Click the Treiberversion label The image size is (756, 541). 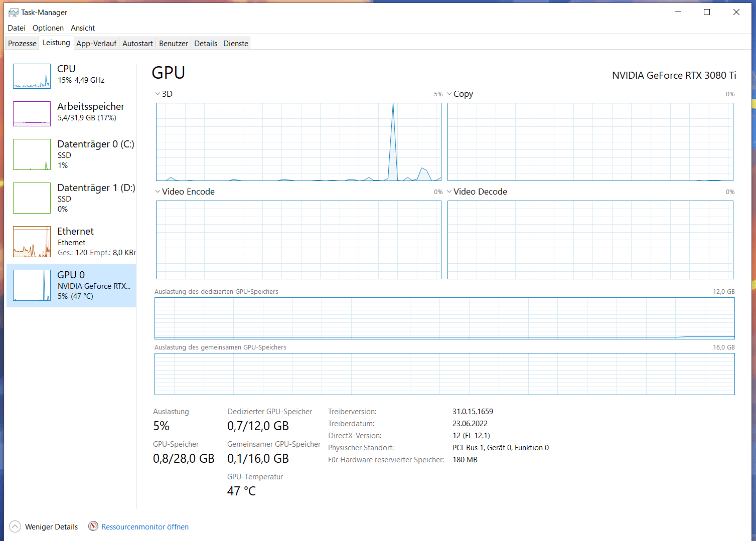[x=352, y=412]
